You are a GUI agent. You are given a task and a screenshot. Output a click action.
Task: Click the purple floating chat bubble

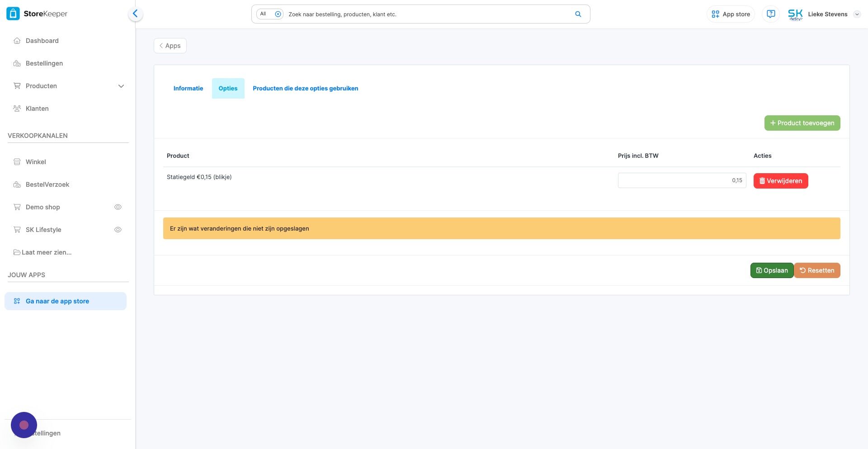tap(24, 425)
